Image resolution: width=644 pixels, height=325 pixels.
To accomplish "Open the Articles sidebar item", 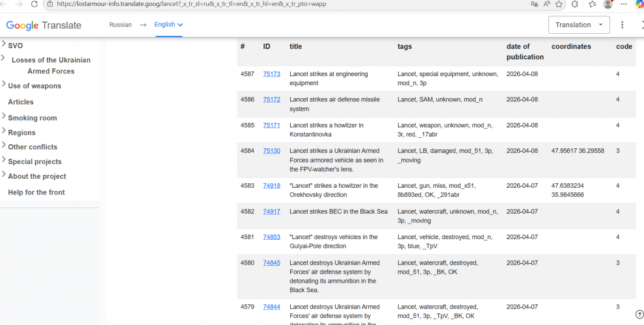I will pyautogui.click(x=21, y=102).
